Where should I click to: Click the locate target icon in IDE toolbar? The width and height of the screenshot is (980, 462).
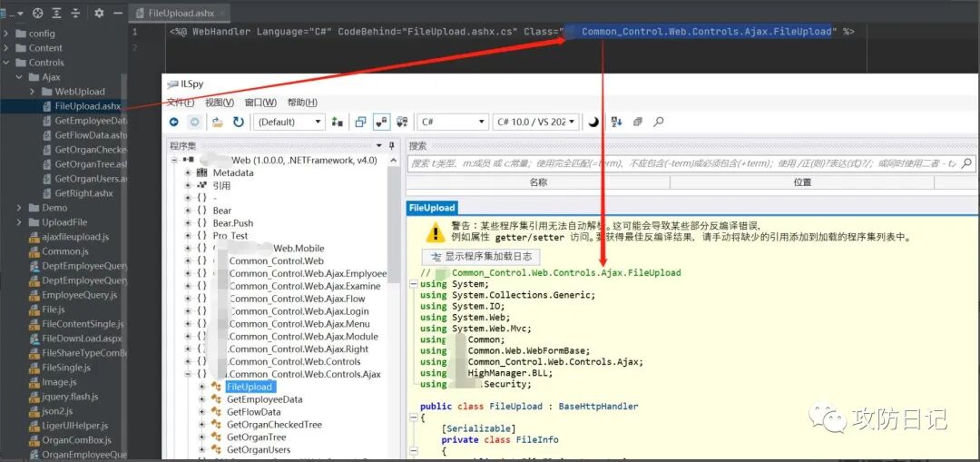37,13
